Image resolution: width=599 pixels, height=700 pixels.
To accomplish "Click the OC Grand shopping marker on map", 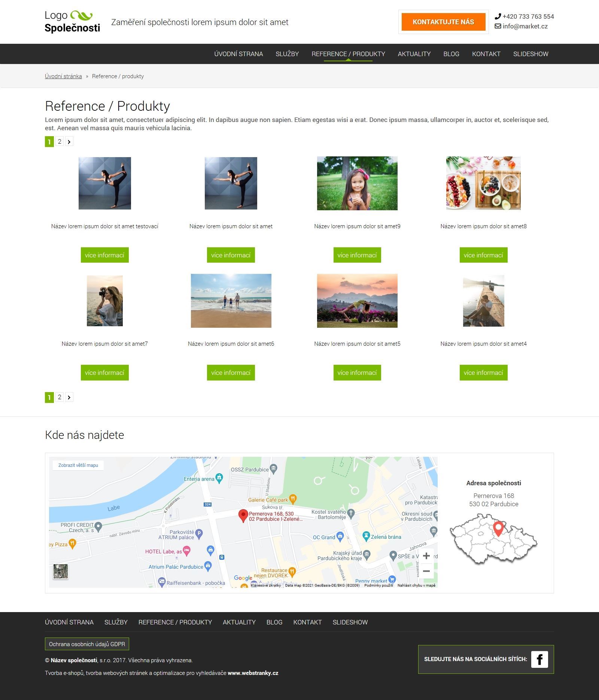I will point(340,536).
